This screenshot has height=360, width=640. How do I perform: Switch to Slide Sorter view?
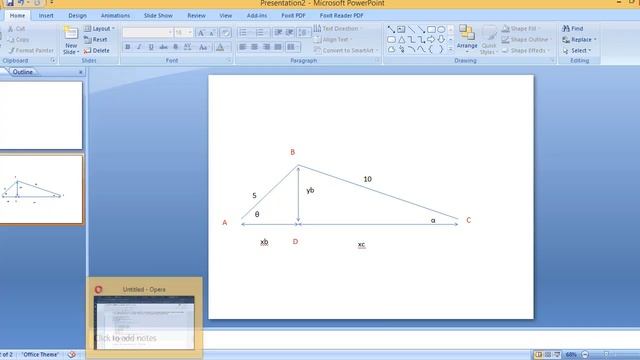point(548,355)
